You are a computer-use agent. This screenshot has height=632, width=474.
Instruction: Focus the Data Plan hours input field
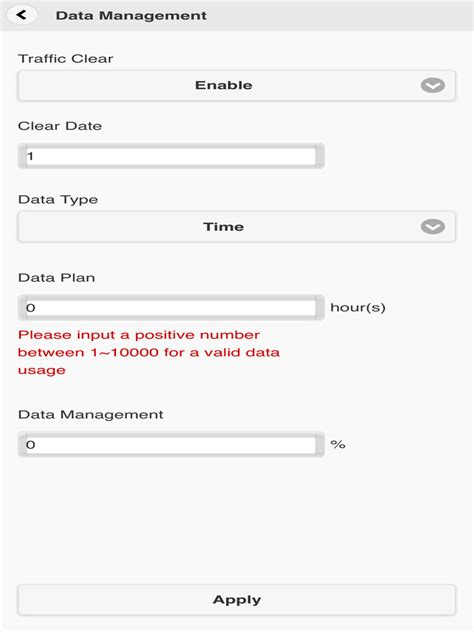tap(171, 308)
